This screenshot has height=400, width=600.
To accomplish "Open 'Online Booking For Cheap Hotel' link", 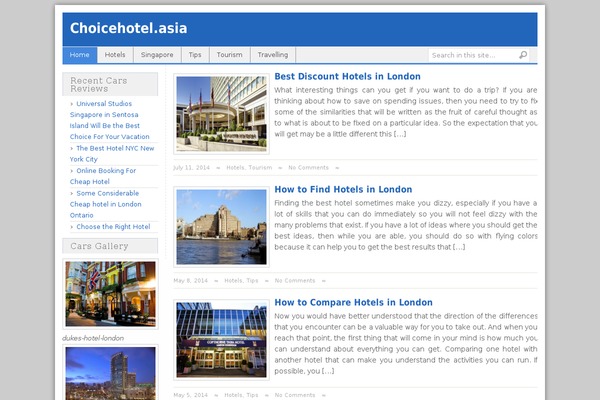I will click(103, 176).
